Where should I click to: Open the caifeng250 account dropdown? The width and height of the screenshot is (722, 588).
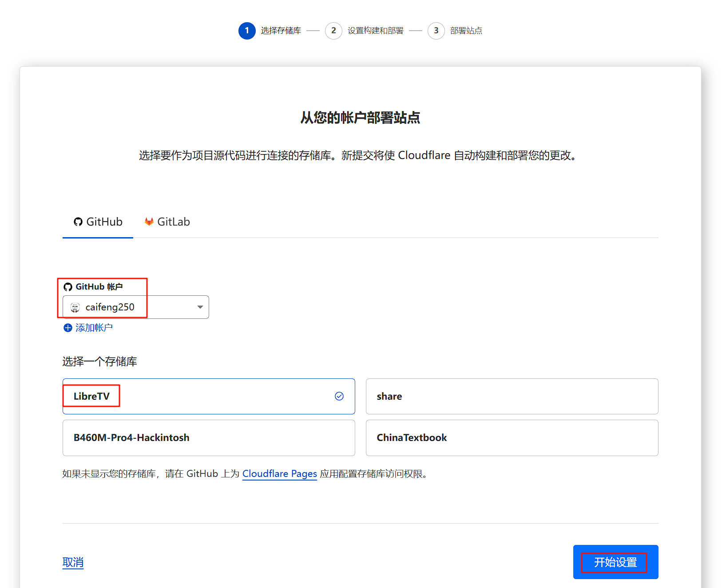point(136,307)
